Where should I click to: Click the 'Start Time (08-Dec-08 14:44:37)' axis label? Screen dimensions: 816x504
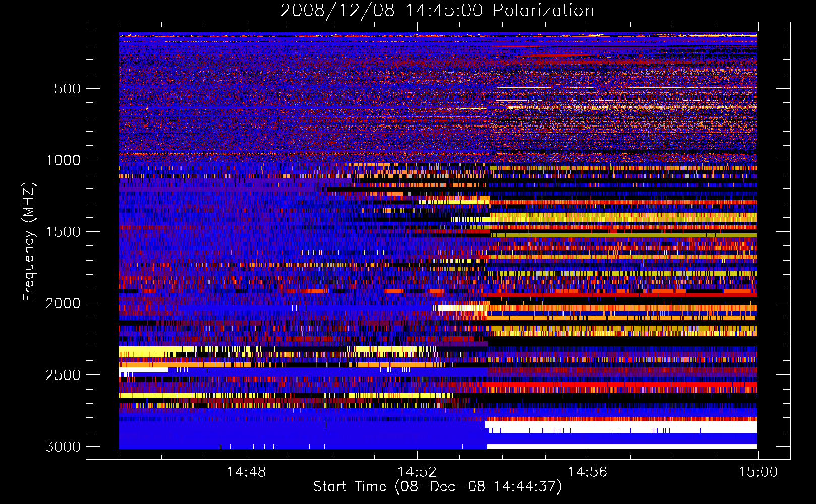pyautogui.click(x=437, y=487)
